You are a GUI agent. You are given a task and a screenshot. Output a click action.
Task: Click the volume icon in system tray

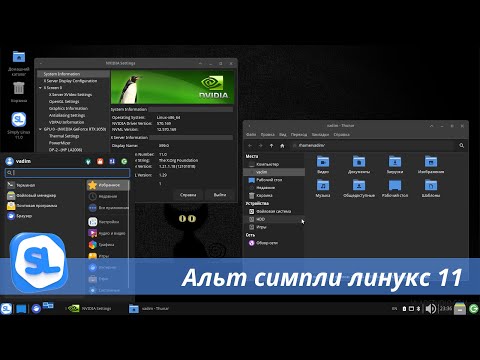(430, 309)
